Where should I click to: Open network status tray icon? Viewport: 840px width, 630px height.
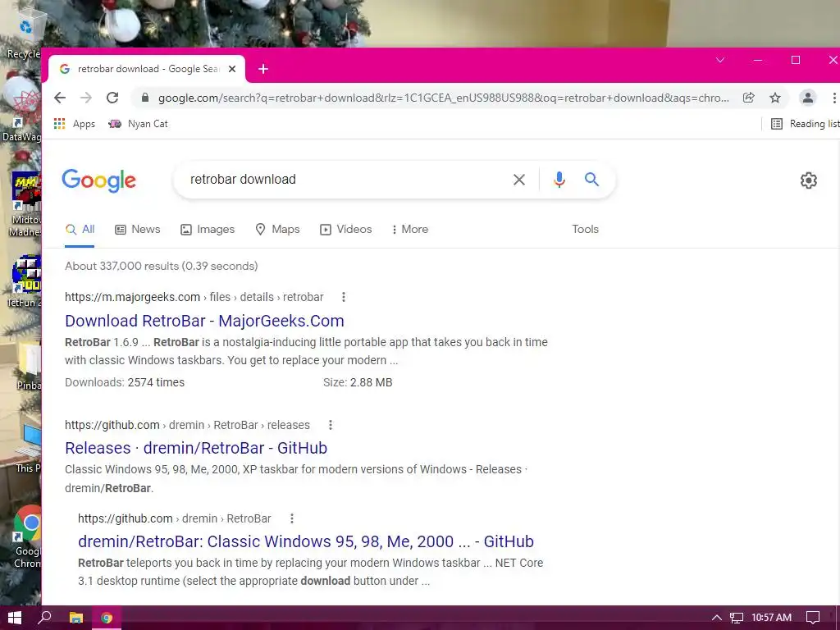tap(737, 618)
